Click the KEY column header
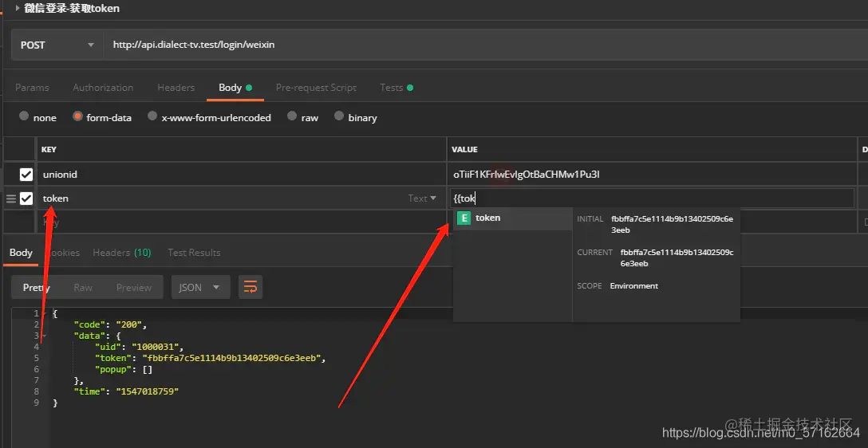Viewport: 868px width, 448px height. point(49,149)
